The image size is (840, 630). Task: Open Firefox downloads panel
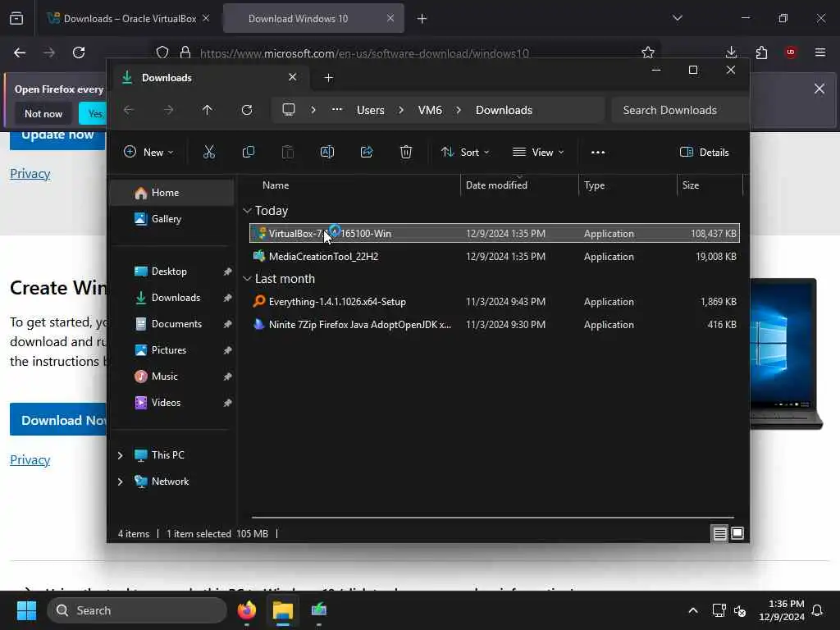tap(731, 52)
